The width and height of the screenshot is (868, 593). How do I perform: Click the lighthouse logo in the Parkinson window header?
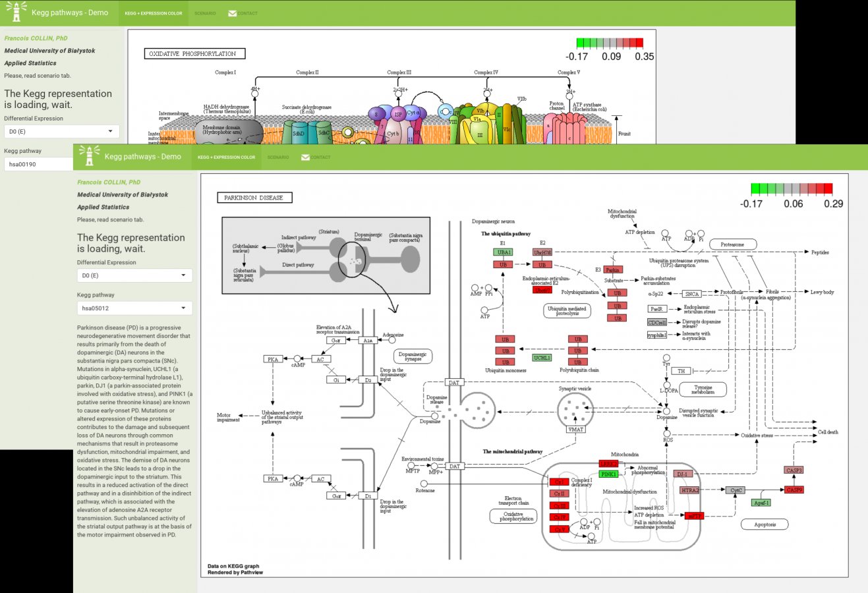(x=90, y=156)
